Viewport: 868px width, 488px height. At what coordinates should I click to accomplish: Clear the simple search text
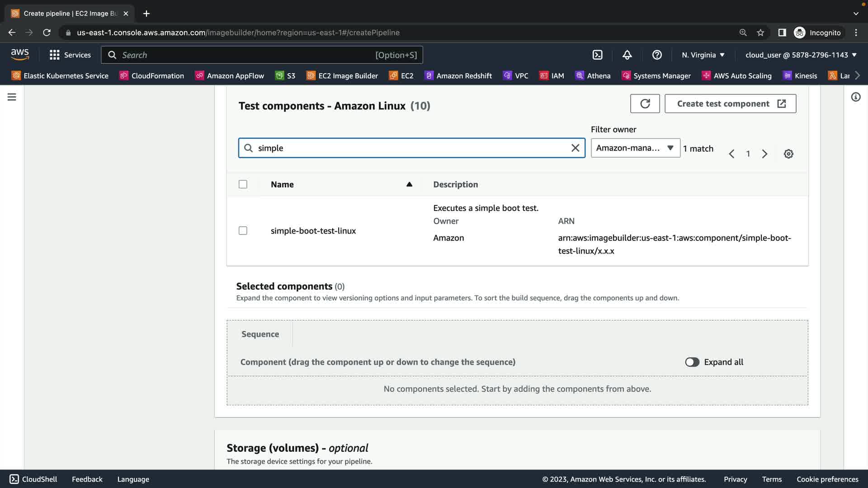coord(575,148)
